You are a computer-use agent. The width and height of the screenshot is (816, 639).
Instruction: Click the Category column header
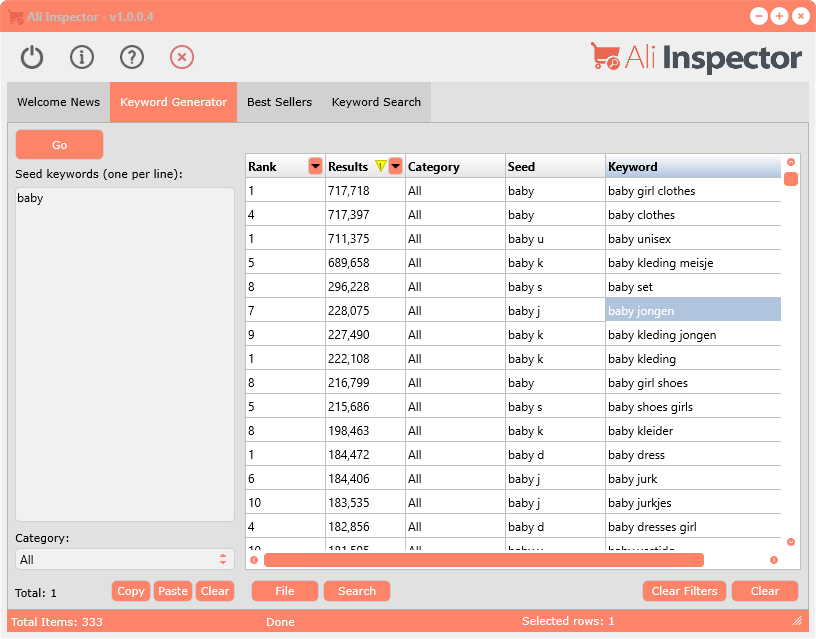pos(455,167)
